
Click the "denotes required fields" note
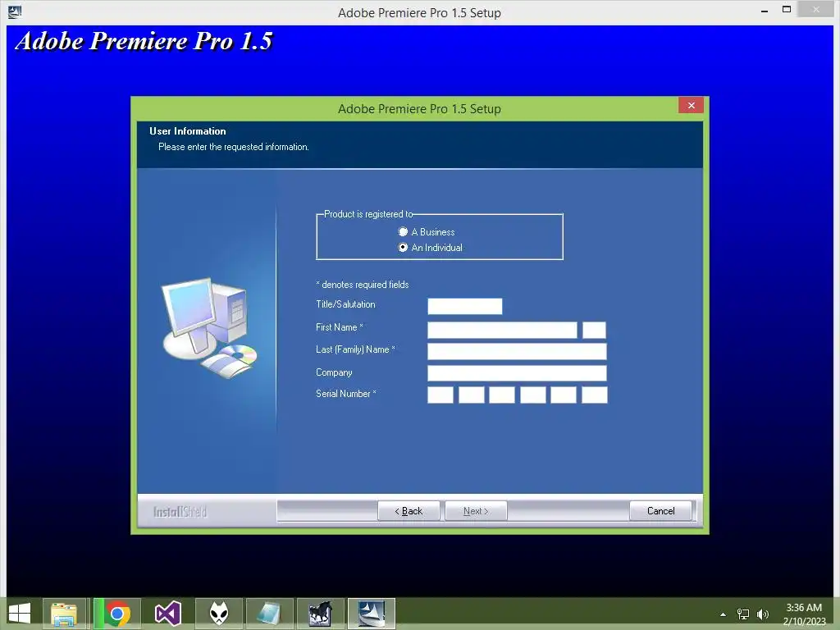(x=362, y=285)
